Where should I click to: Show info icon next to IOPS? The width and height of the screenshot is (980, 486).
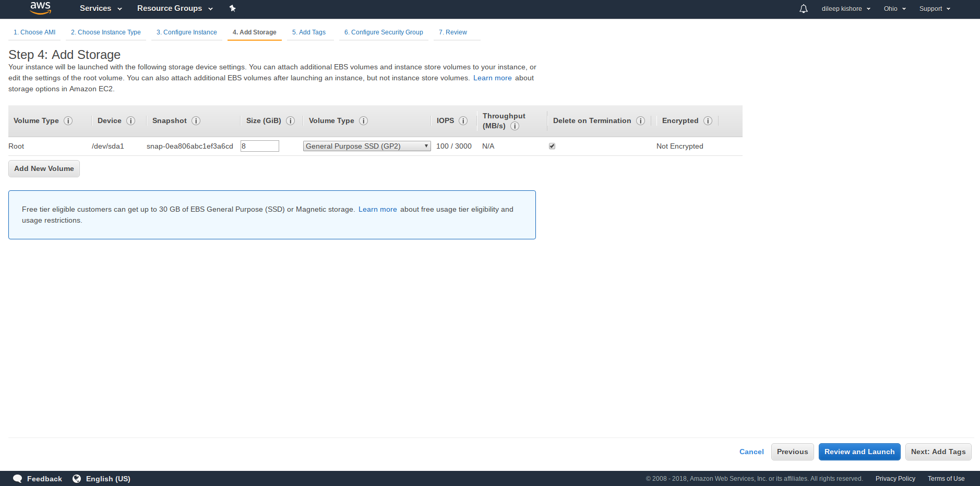[x=463, y=121]
